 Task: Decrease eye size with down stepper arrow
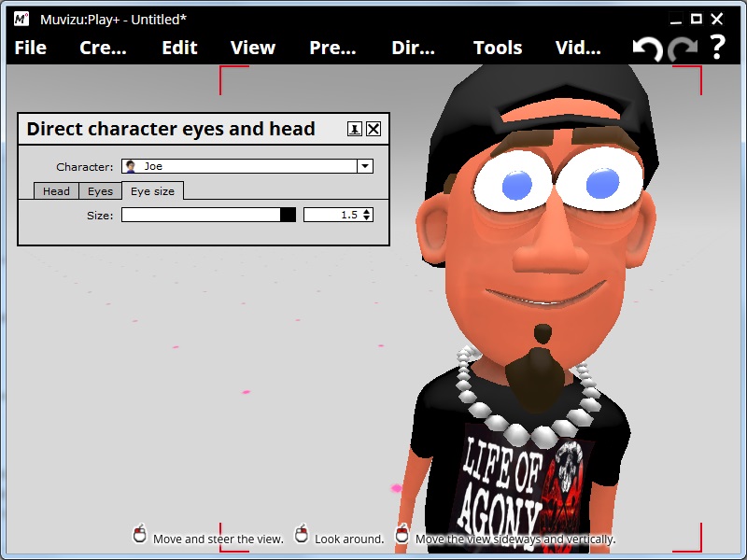[x=366, y=218]
